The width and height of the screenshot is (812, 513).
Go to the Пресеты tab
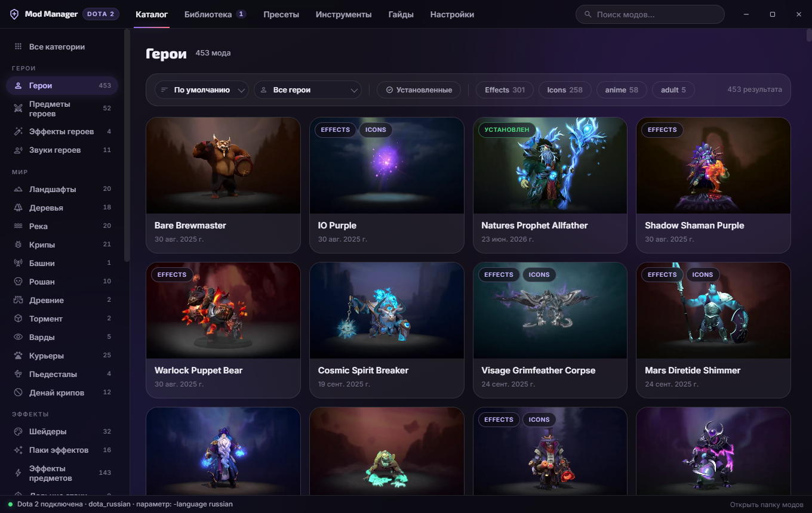pos(281,14)
